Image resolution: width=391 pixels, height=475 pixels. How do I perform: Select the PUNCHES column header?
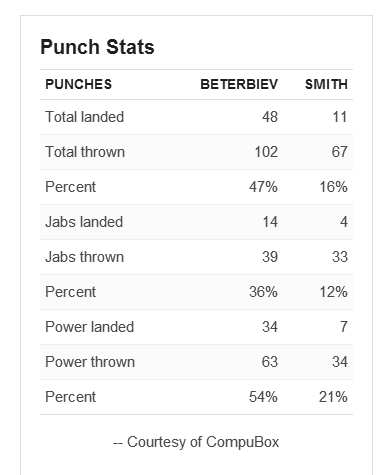(79, 84)
